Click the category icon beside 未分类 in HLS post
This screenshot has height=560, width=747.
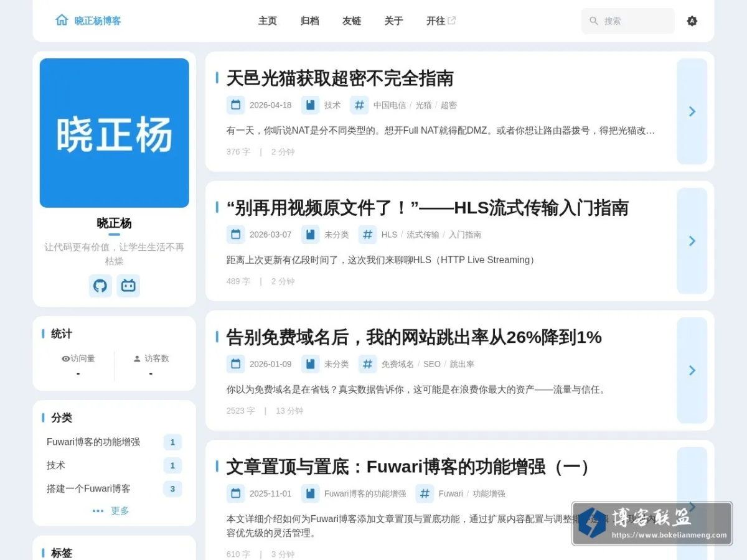pyautogui.click(x=310, y=235)
